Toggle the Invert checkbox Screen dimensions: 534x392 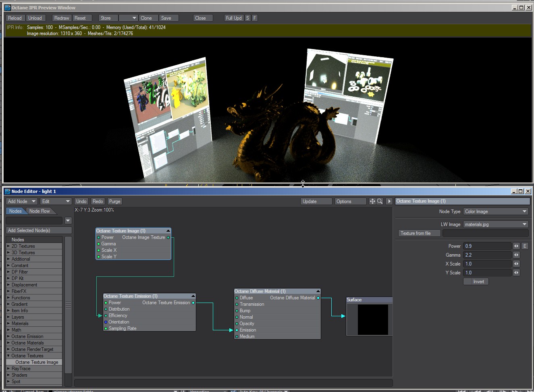(476, 282)
